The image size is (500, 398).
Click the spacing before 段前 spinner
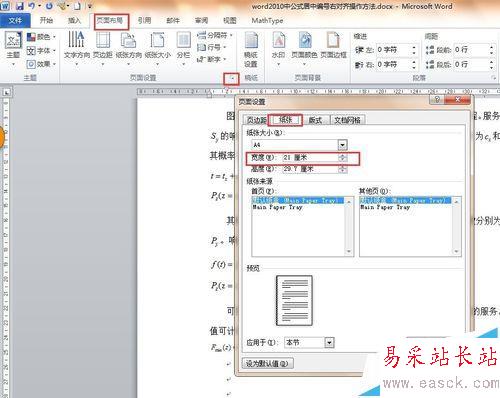(x=491, y=50)
